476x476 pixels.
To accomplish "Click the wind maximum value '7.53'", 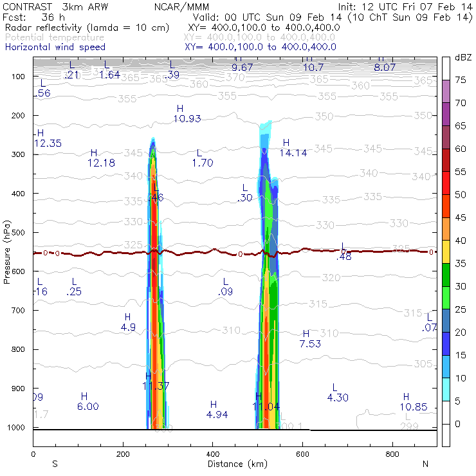I will coord(310,343).
